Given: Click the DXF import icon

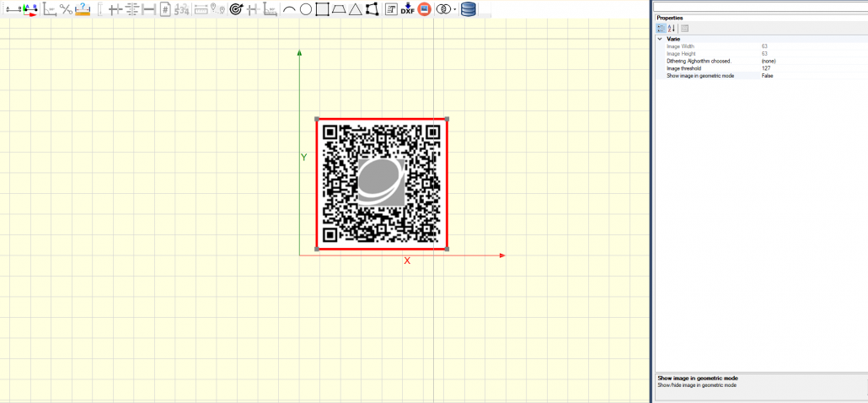Looking at the screenshot, I should pyautogui.click(x=407, y=9).
